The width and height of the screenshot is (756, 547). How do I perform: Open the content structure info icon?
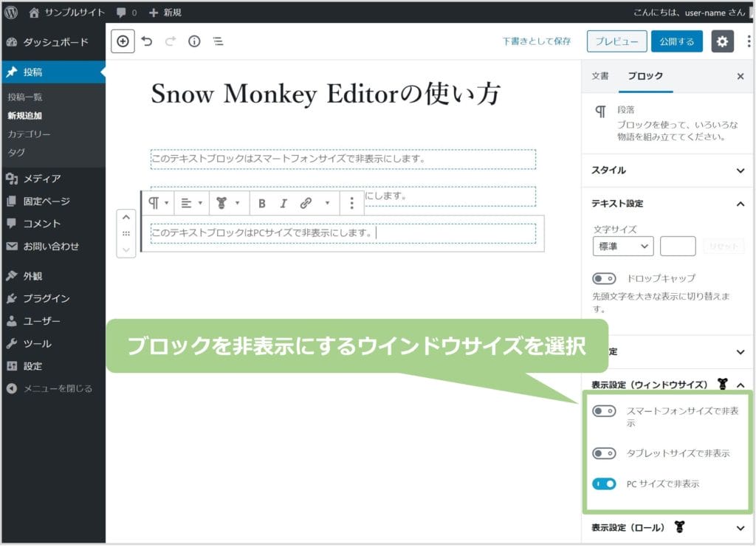[x=194, y=41]
